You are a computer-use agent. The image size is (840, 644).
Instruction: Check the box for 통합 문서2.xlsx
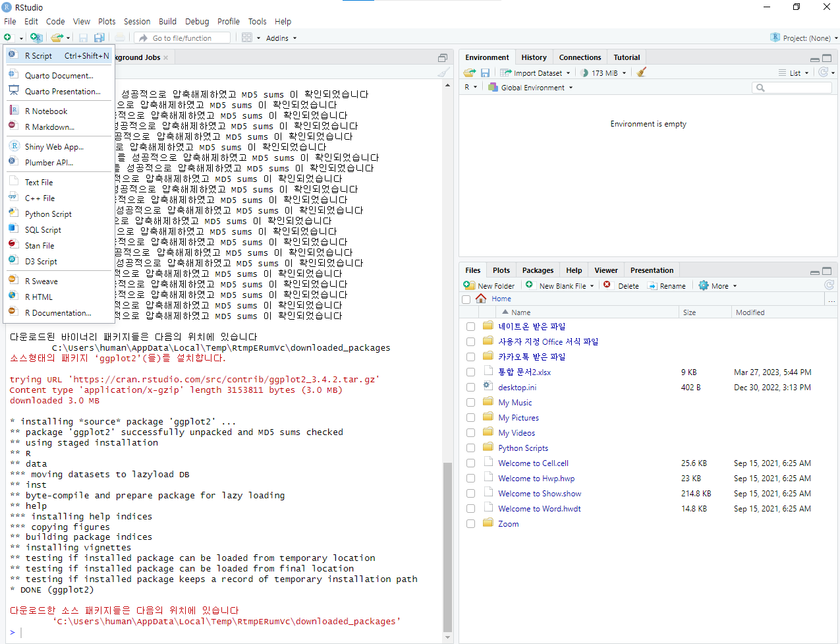pos(470,372)
